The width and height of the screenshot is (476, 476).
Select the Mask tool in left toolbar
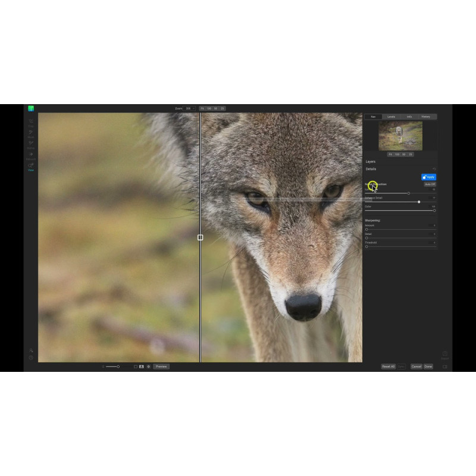coord(31,133)
